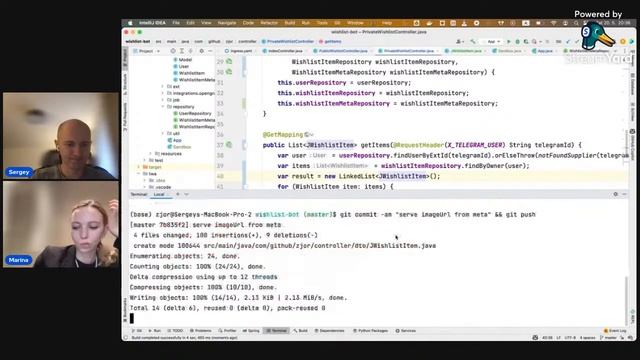
Task: Open the View menu
Action: [206, 23]
